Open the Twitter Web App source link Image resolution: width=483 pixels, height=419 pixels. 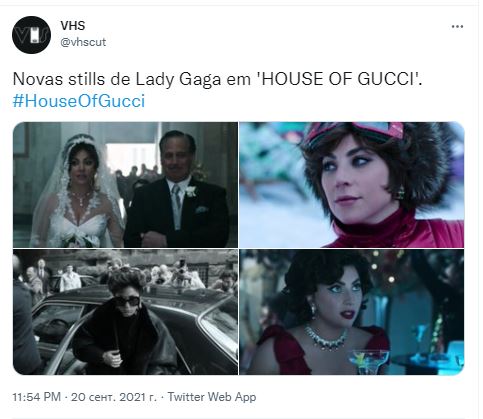pos(212,397)
